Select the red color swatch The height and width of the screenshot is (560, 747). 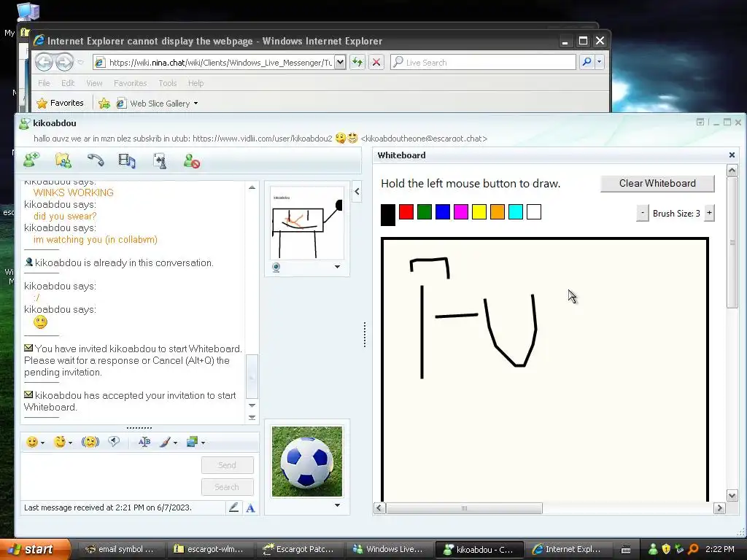tap(406, 212)
